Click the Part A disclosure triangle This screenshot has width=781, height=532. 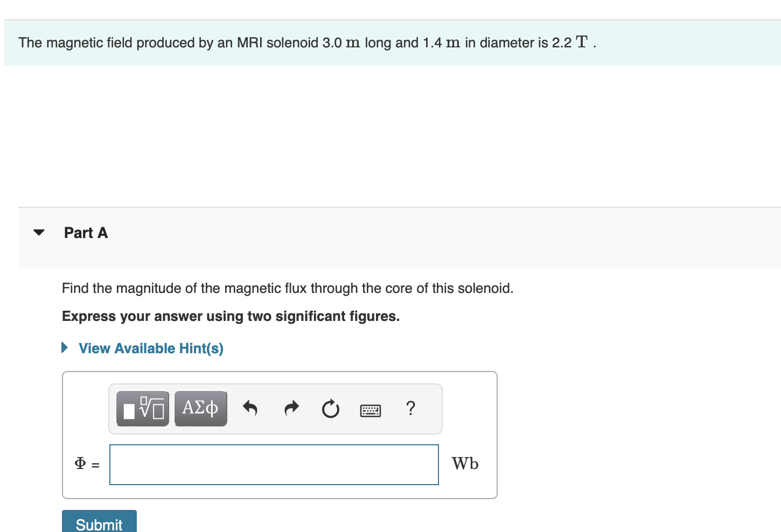[38, 232]
